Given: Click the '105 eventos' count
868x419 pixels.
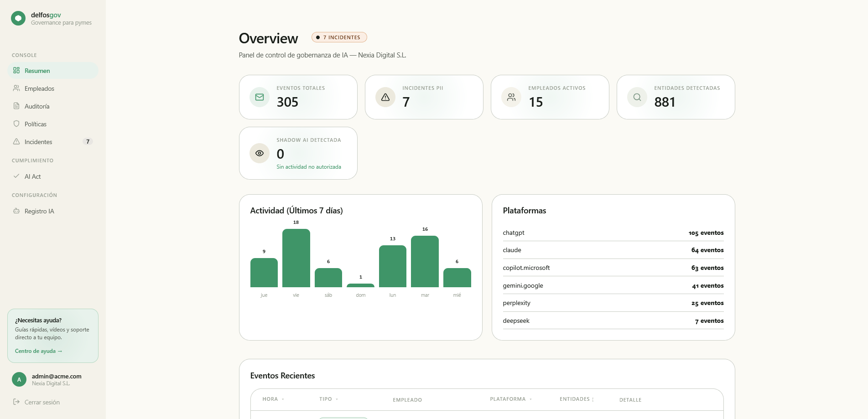Looking at the screenshot, I should [706, 233].
